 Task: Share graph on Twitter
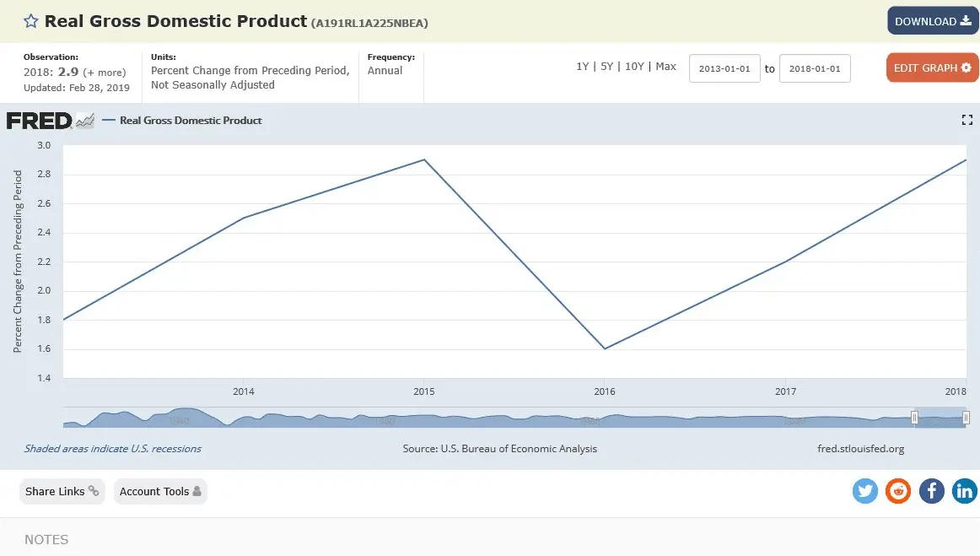[x=865, y=491]
